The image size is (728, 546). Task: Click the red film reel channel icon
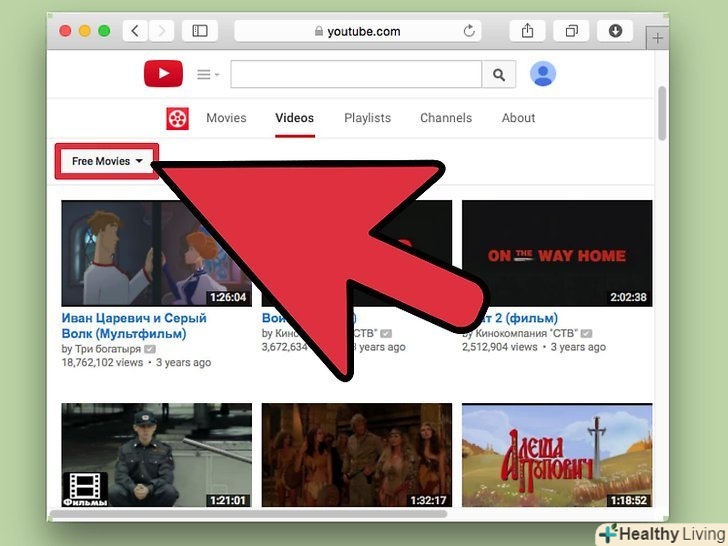pos(177,118)
